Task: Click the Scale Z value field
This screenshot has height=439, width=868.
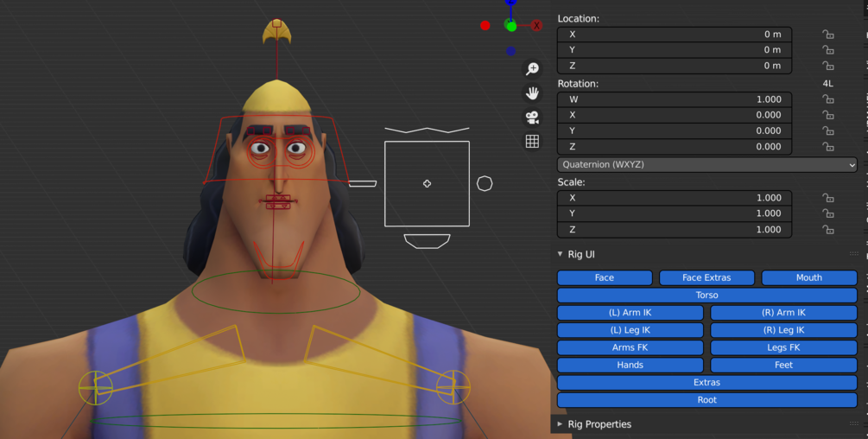Action: pos(675,229)
